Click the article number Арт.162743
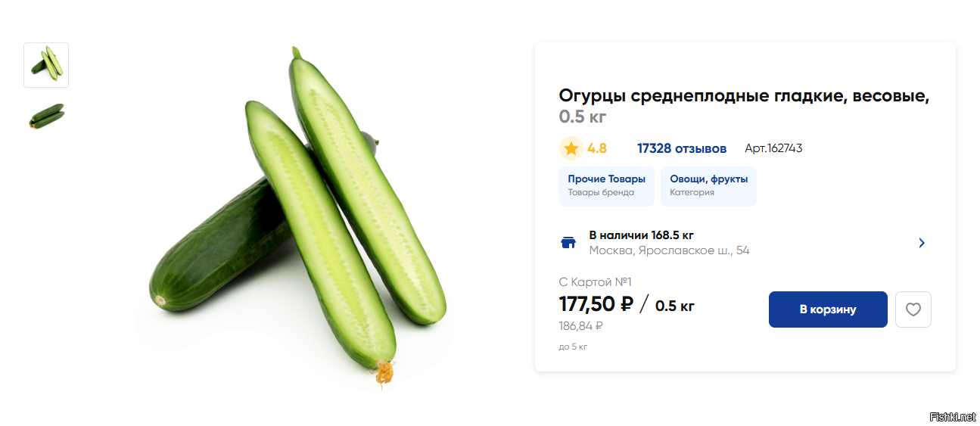The height and width of the screenshot is (426, 980). click(773, 148)
